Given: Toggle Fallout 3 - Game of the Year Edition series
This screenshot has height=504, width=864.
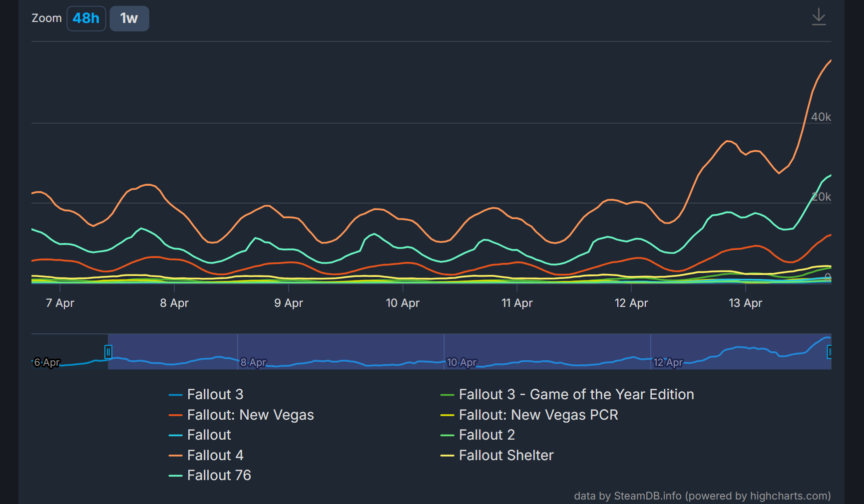Looking at the screenshot, I should (x=567, y=394).
